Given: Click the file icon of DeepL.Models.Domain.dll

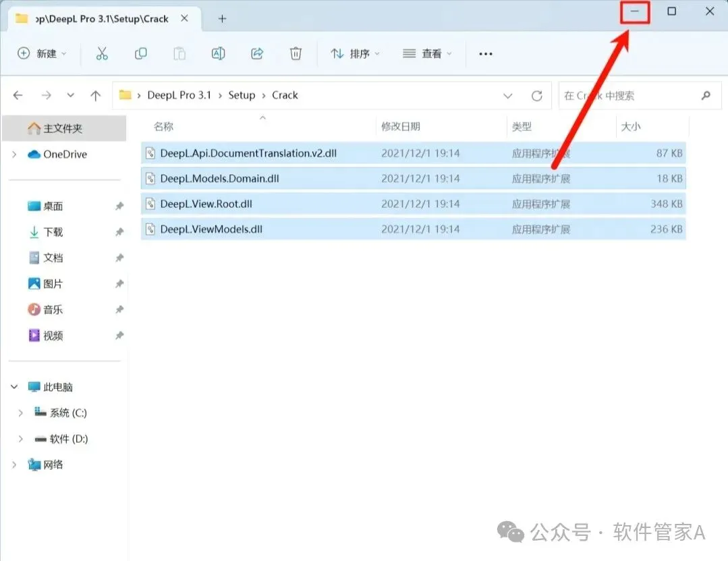Looking at the screenshot, I should coord(150,178).
